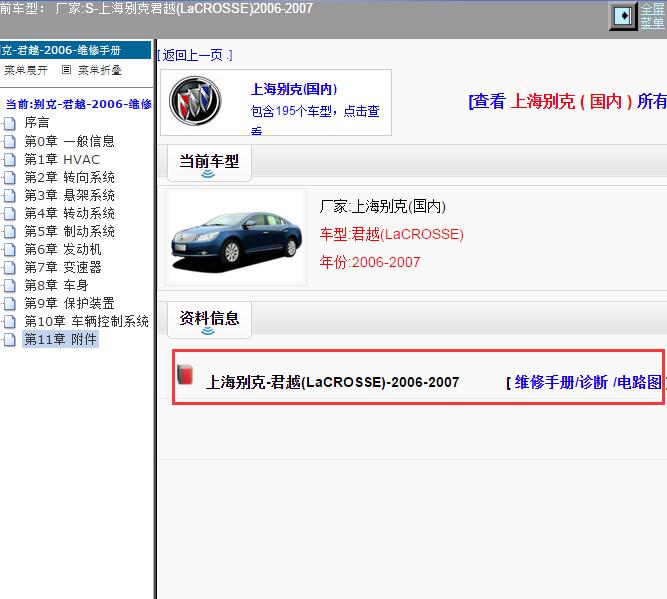Open 第4章 传动系统 chapter
This screenshot has height=599, width=667.
click(x=69, y=213)
